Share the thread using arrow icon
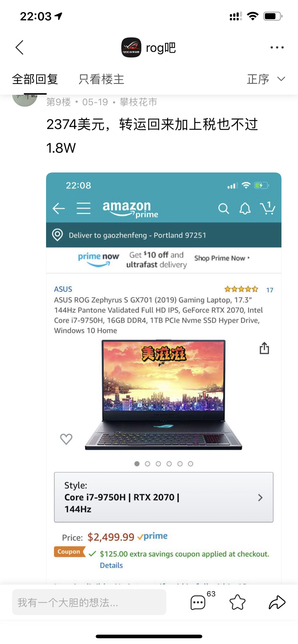 coord(277,603)
